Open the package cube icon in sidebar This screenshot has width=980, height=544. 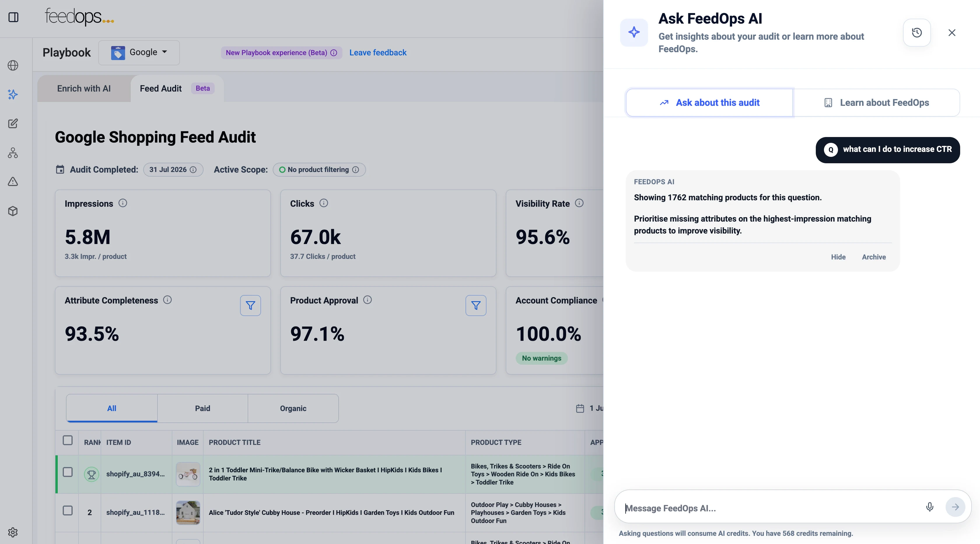(x=13, y=211)
